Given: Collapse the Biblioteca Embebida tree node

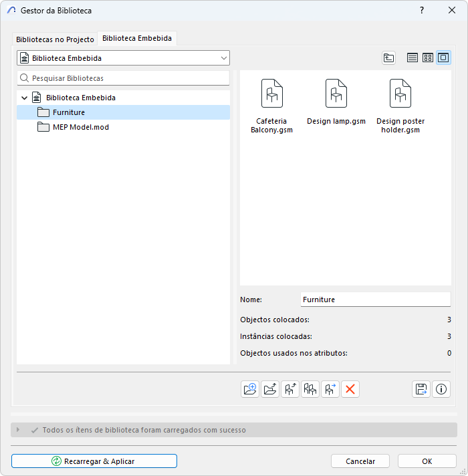Looking at the screenshot, I should pos(24,98).
